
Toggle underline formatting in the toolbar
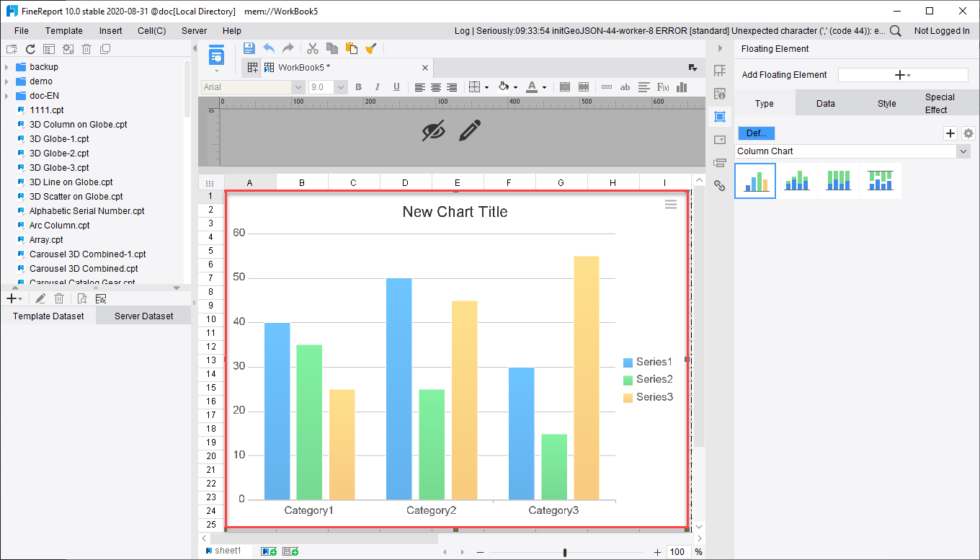point(397,87)
